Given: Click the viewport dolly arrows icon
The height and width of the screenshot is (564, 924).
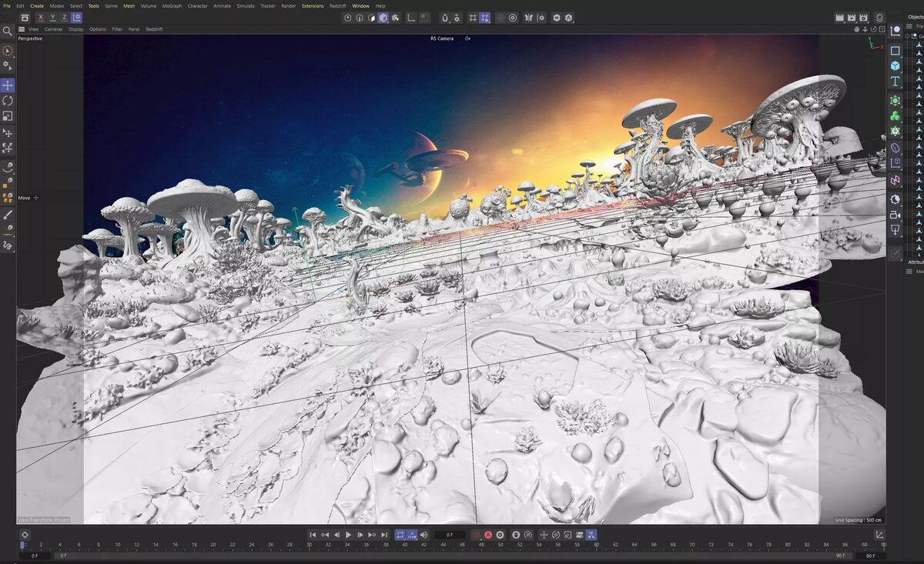Looking at the screenshot, I should (865, 28).
